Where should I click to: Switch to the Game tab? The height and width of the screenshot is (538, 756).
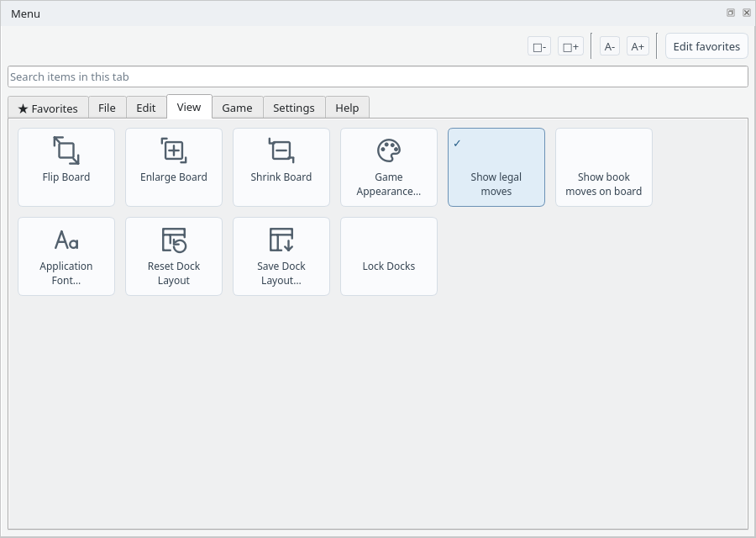(237, 108)
